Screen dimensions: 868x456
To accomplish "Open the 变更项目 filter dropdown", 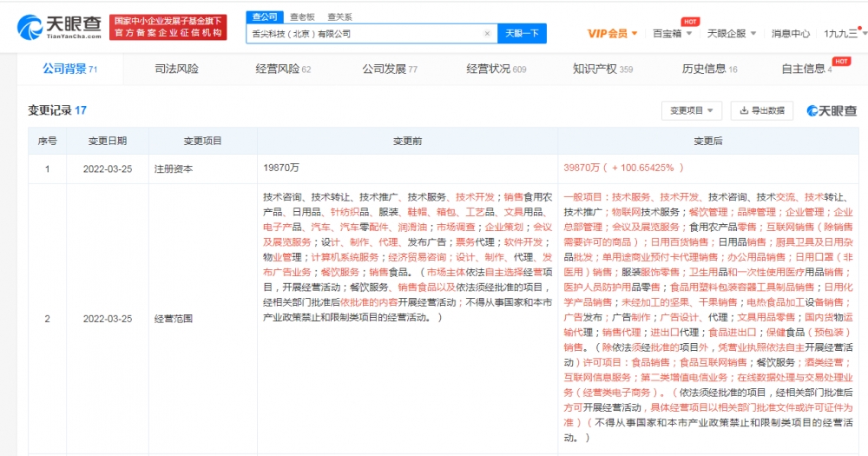I will [692, 111].
